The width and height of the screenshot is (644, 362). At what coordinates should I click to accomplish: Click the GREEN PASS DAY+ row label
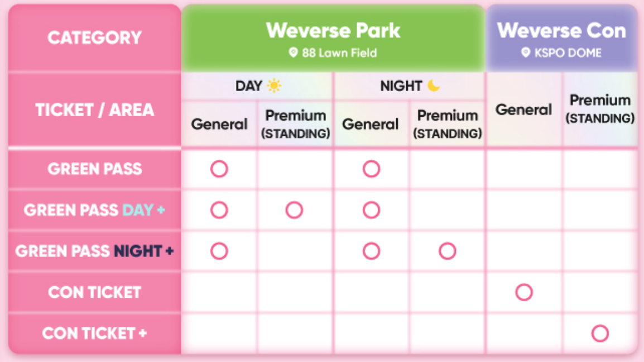click(95, 210)
